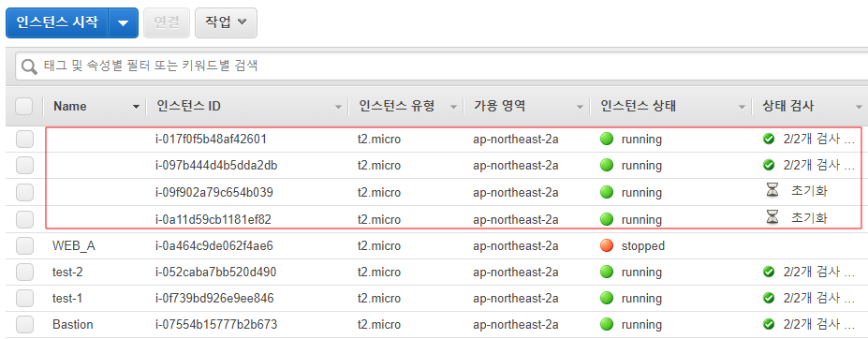Click 초기화 status for i-0a11d59cb1181ef82

point(809,218)
